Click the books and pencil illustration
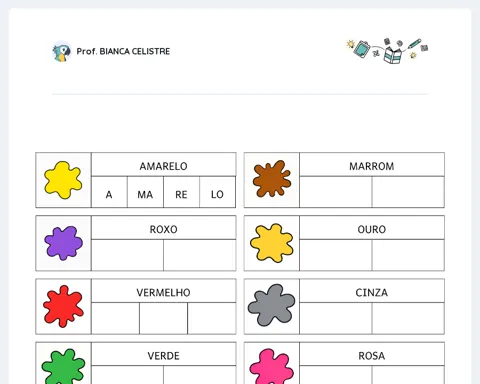The height and width of the screenshot is (384, 480). pyautogui.click(x=387, y=50)
